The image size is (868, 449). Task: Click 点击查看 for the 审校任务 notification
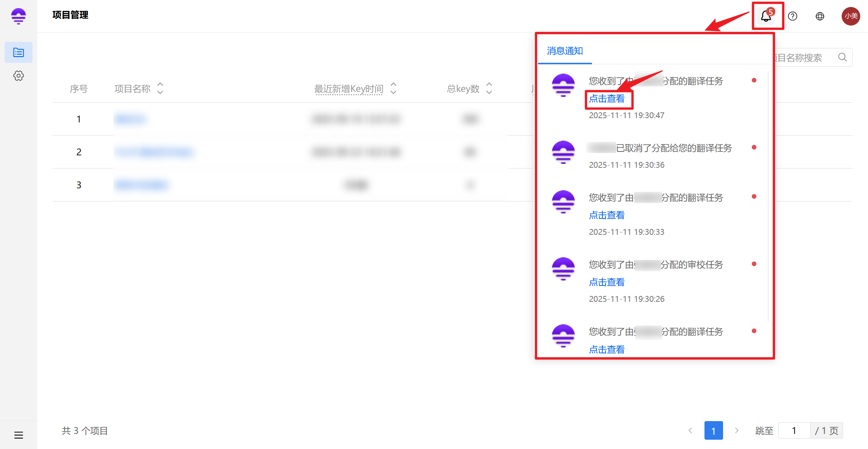(x=607, y=282)
